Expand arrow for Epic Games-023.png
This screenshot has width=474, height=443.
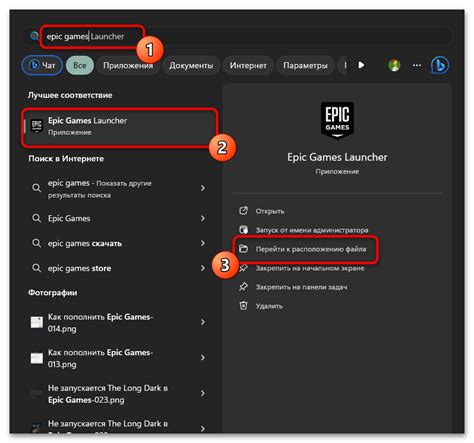tap(203, 394)
